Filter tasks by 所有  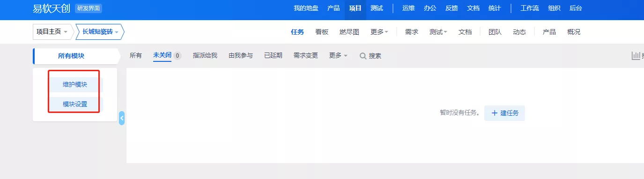tap(136, 55)
